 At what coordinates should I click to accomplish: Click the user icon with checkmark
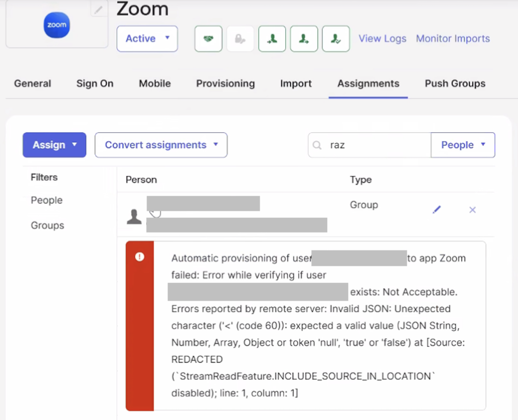click(336, 39)
